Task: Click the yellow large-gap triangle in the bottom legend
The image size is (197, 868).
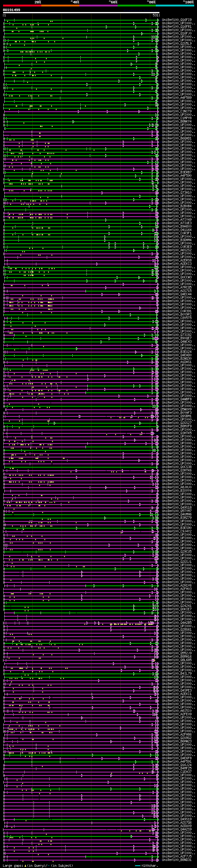Action: 25,865
